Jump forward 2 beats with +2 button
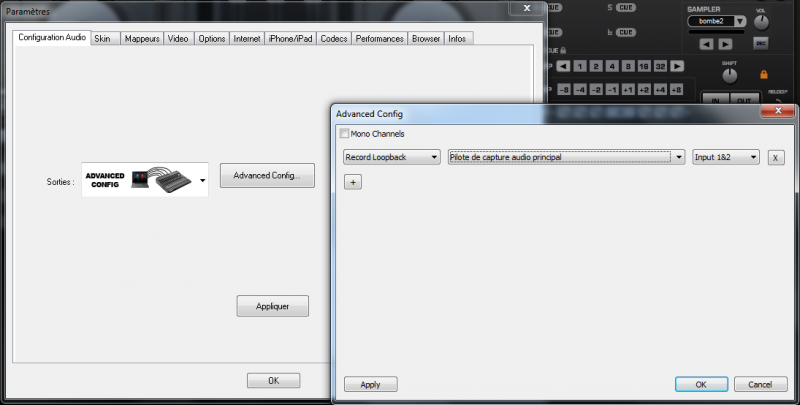 pos(644,90)
